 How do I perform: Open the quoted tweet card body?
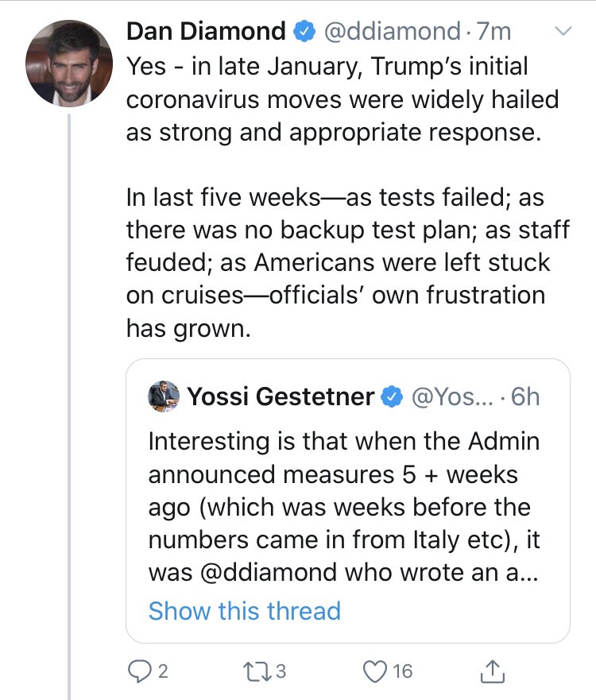[x=348, y=501]
